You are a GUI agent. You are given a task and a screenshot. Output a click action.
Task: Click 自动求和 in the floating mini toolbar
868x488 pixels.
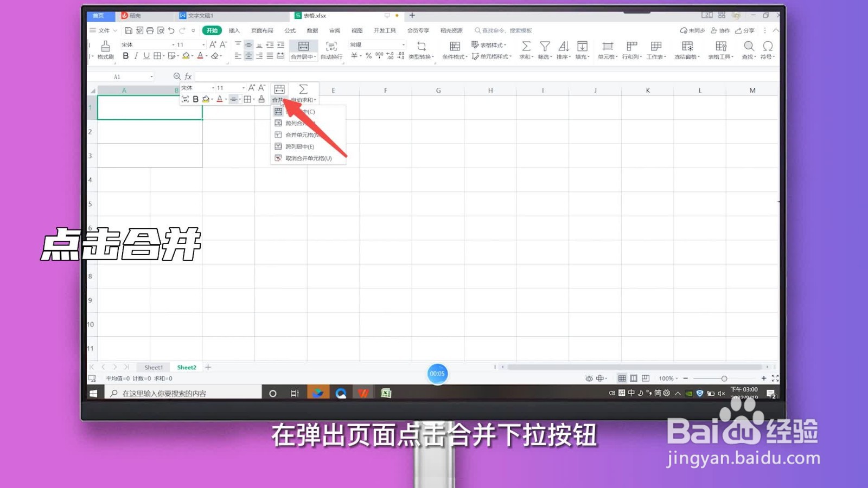pyautogui.click(x=303, y=93)
